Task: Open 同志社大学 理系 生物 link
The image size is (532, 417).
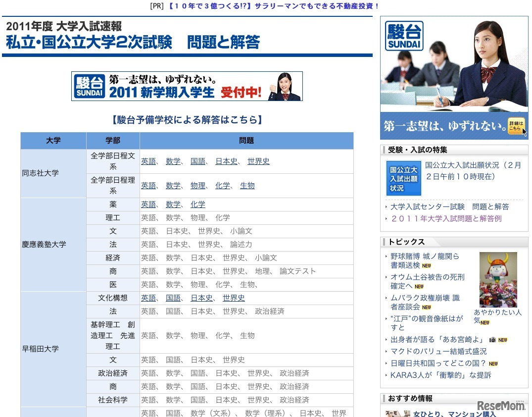Action: tap(247, 185)
